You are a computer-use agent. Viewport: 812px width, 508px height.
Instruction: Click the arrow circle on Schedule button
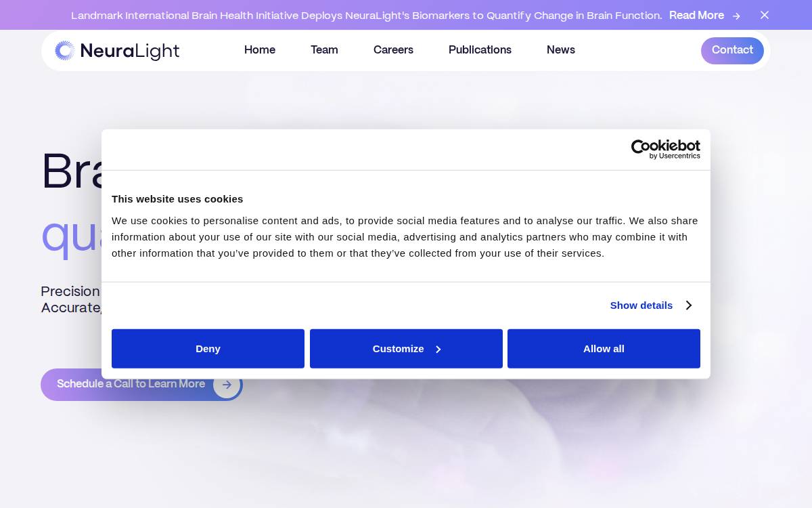[227, 385]
